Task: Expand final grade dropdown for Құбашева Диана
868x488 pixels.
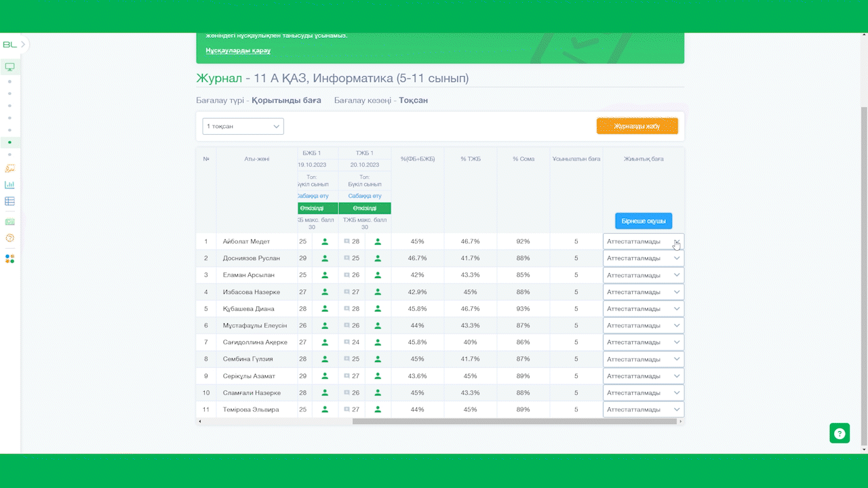Action: coord(644,308)
